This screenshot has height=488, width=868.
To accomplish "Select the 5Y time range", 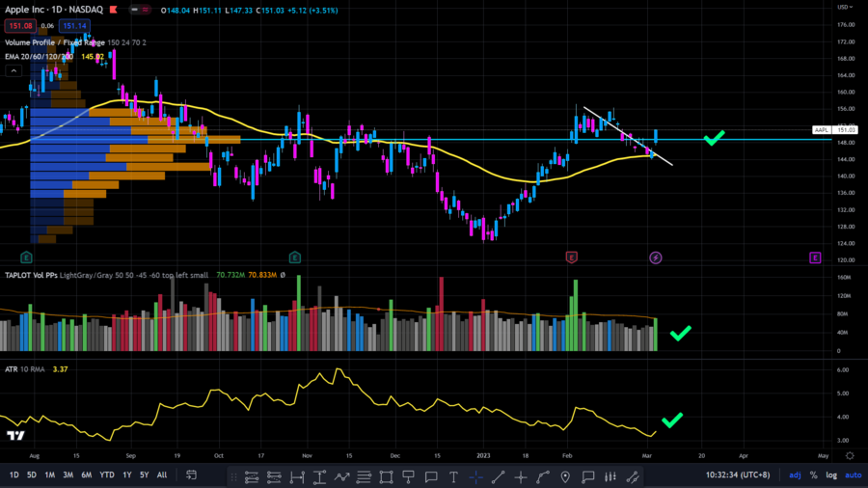I will tap(144, 474).
